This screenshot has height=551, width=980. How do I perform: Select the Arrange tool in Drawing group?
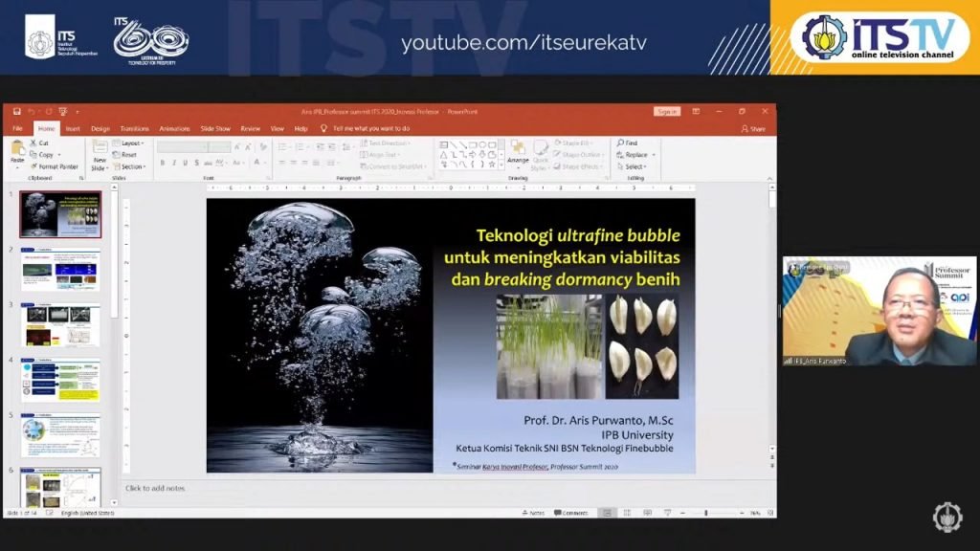518,161
